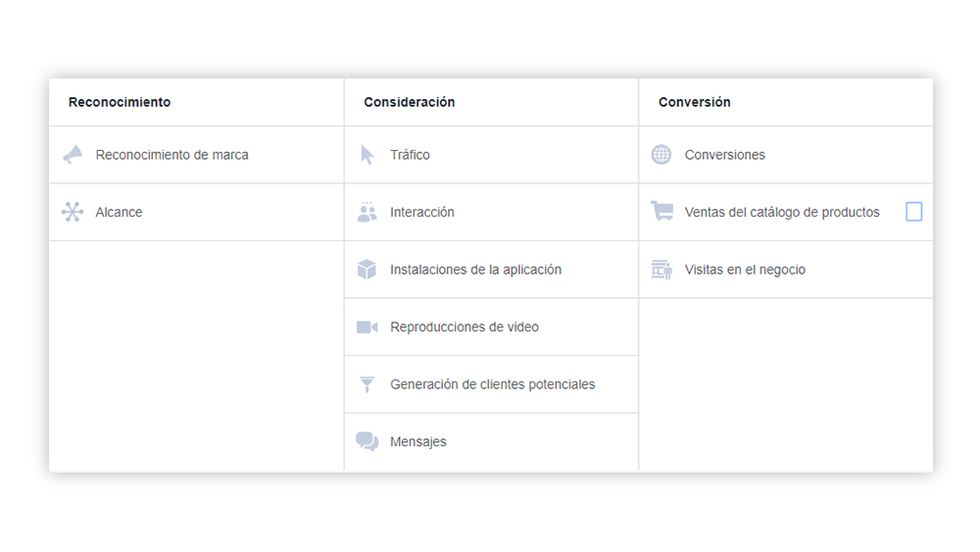
Task: Click the Conversiones globe icon
Action: tap(661, 154)
